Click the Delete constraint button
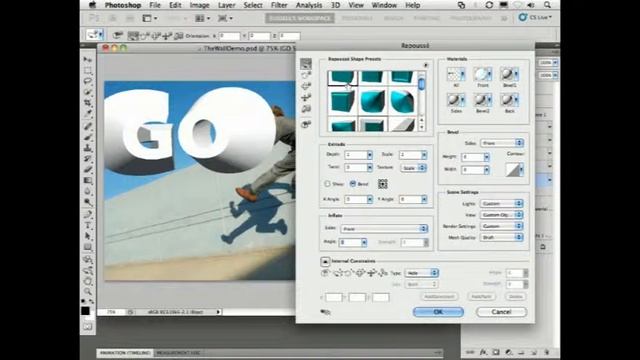Screen dimensions: 640x360 pyautogui.click(x=516, y=297)
